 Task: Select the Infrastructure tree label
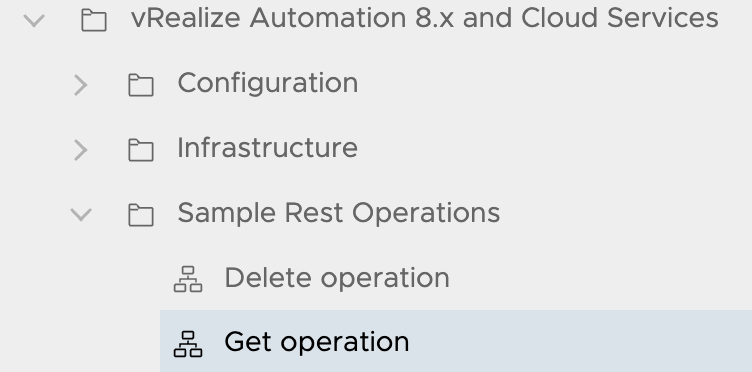pyautogui.click(x=267, y=148)
